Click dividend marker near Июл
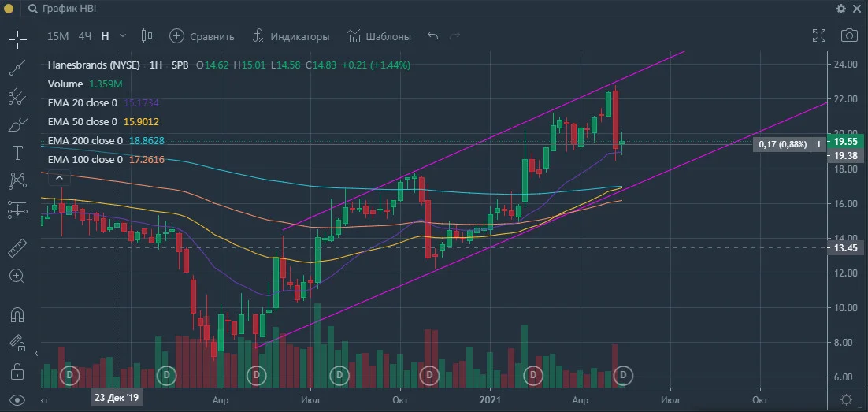 [x=339, y=375]
